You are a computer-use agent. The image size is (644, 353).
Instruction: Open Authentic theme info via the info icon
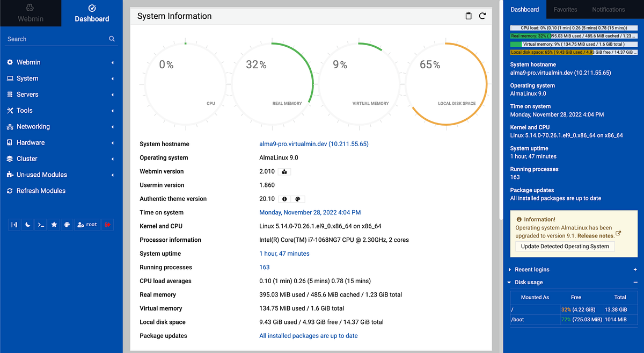click(284, 198)
